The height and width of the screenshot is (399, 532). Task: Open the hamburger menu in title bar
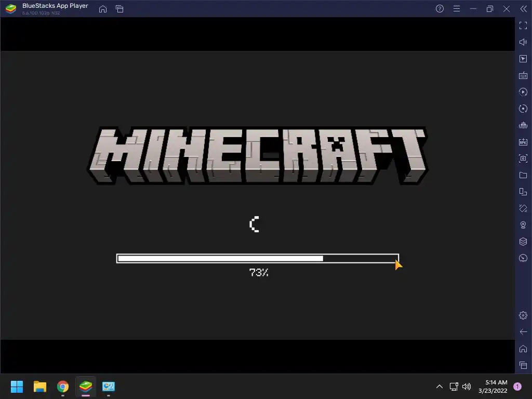(457, 9)
